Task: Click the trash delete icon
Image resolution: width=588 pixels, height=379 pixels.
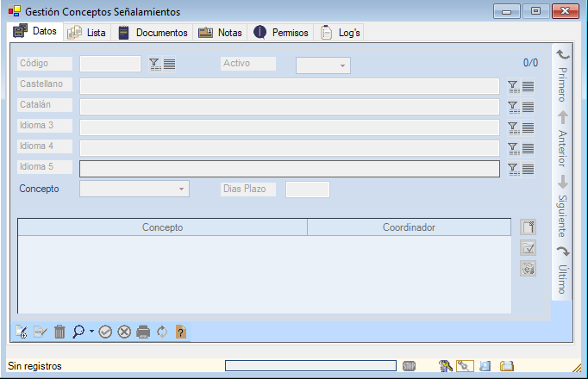Action: pyautogui.click(x=59, y=332)
